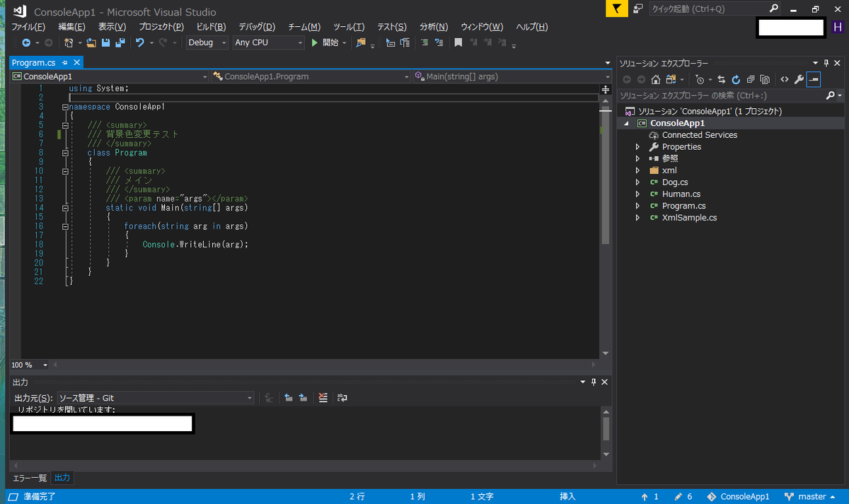Screen dimensions: 849x504
Task: Open the ビルド(B) menu
Action: [x=211, y=27]
